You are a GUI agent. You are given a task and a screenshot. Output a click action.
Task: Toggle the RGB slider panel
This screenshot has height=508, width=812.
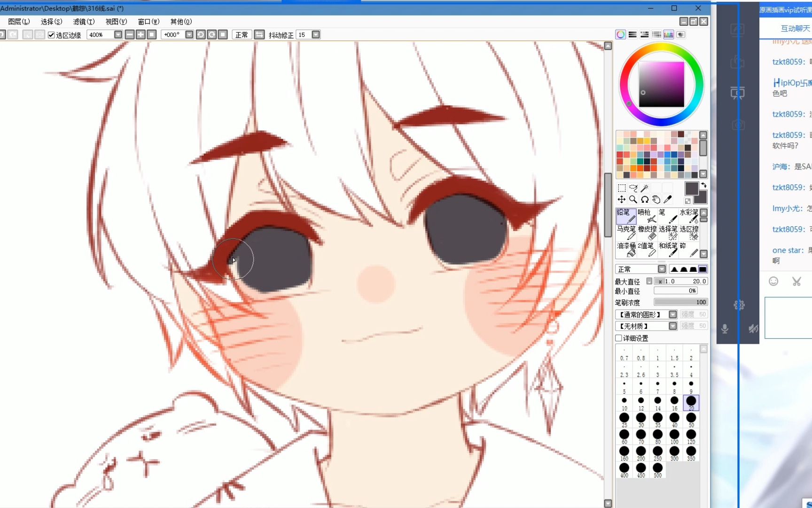pyautogui.click(x=633, y=34)
